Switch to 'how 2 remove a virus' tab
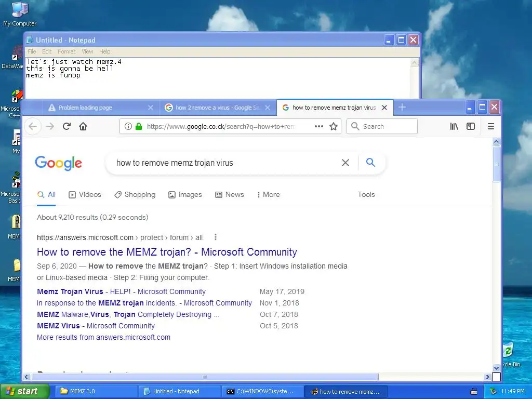Viewport: 532px width, 399px height. 218,108
